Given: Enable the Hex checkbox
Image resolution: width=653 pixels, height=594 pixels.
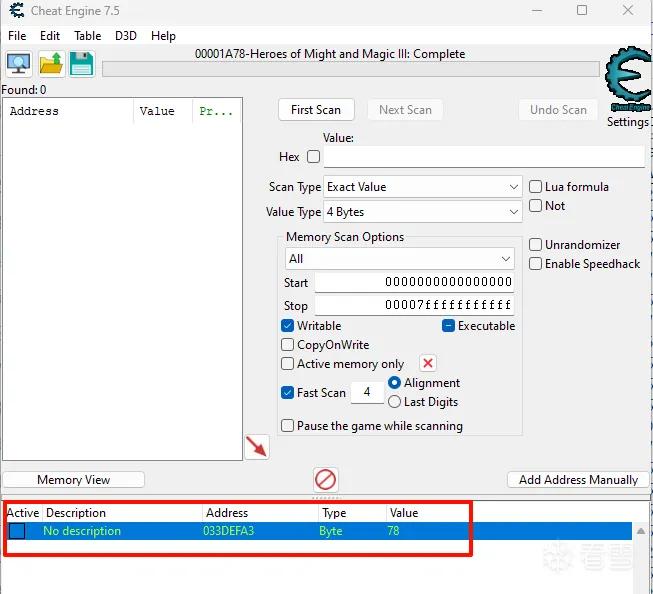Looking at the screenshot, I should click(x=313, y=157).
